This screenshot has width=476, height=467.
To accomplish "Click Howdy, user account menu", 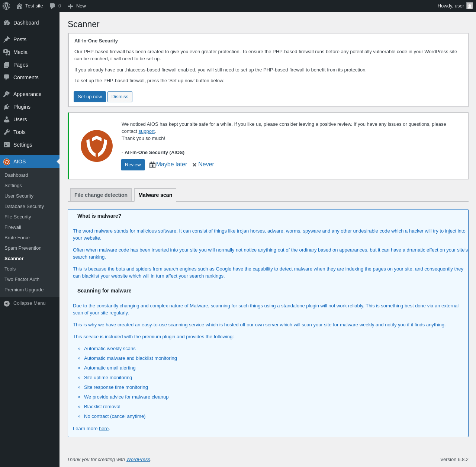I will 455,6.
